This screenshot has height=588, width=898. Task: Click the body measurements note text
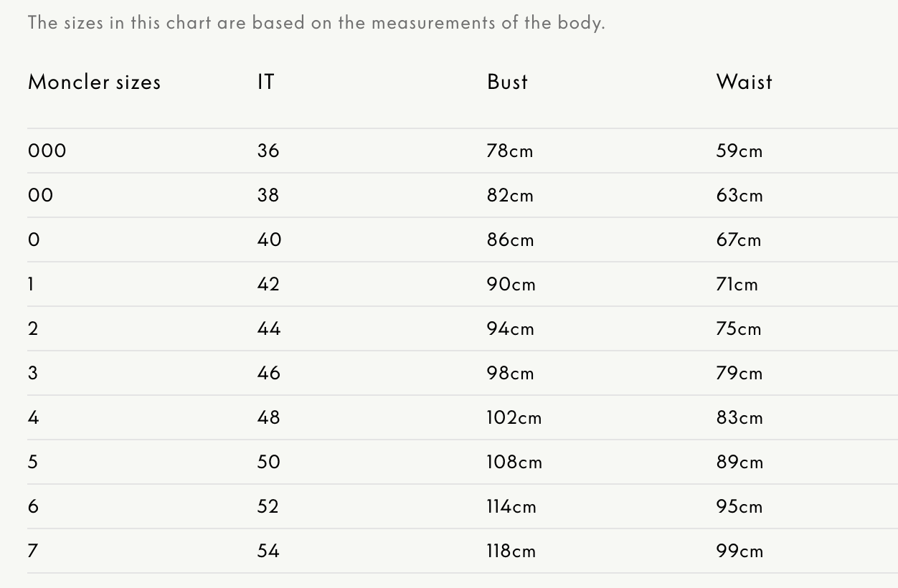[x=316, y=22]
